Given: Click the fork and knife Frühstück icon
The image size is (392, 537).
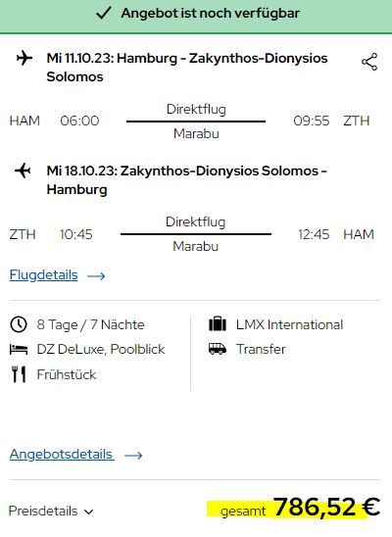Looking at the screenshot, I should click(19, 374).
